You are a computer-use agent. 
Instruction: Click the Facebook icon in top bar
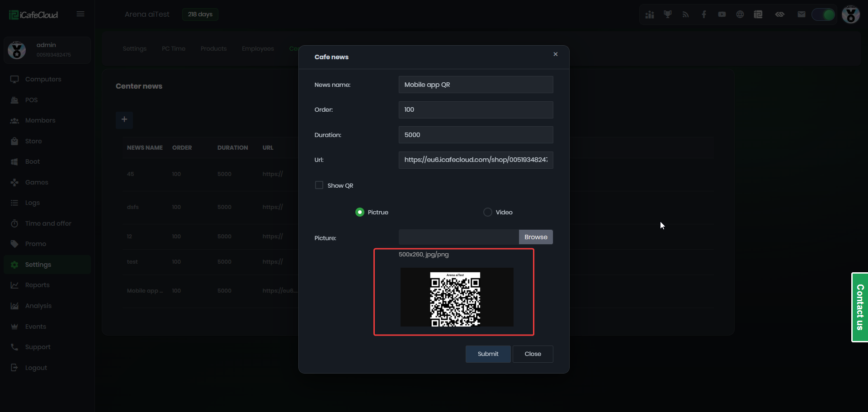pos(704,14)
